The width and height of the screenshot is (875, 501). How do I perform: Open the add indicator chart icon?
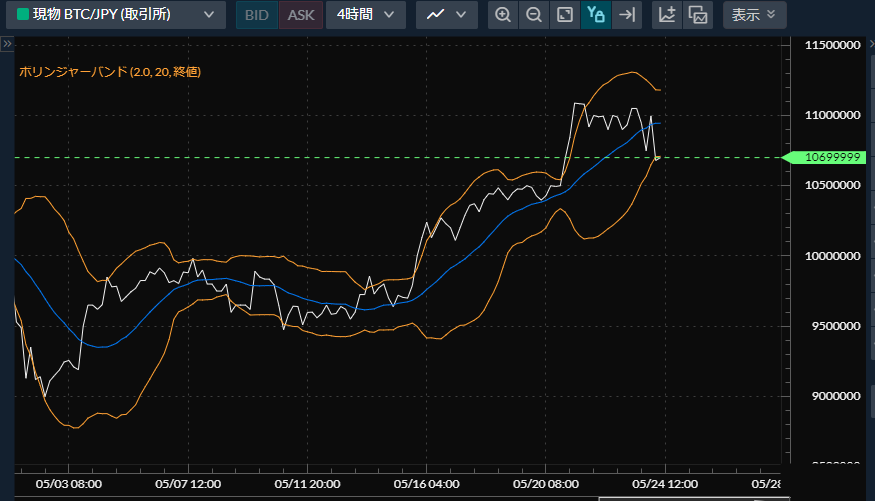[x=667, y=15]
